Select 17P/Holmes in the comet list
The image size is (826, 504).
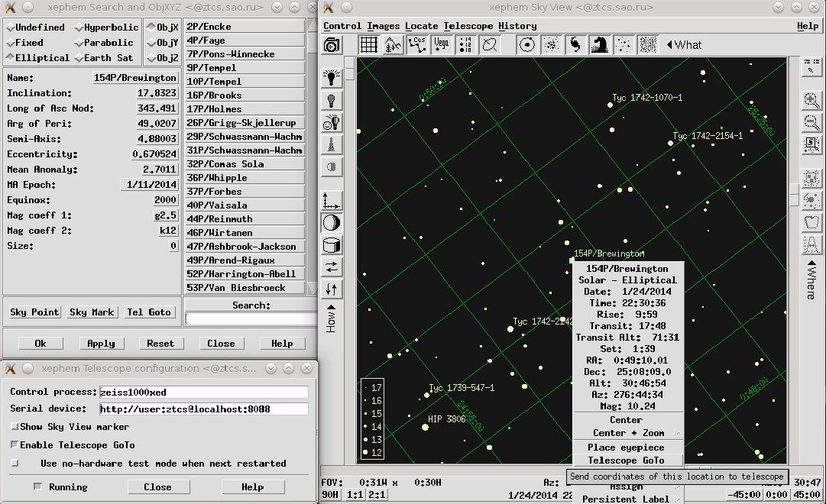[245, 109]
